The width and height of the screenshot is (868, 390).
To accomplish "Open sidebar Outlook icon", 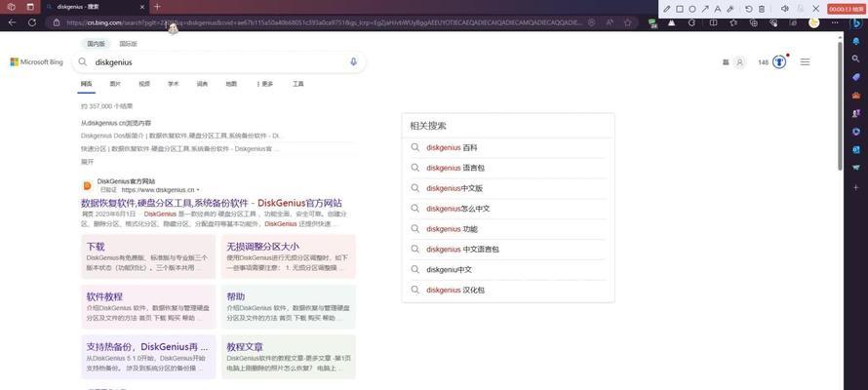I will point(856,149).
